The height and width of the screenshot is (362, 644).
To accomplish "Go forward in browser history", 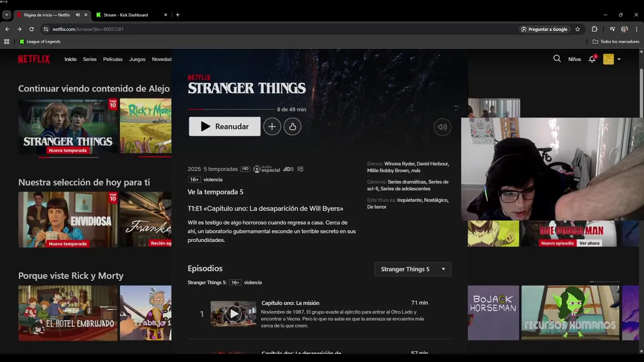I will click(19, 29).
